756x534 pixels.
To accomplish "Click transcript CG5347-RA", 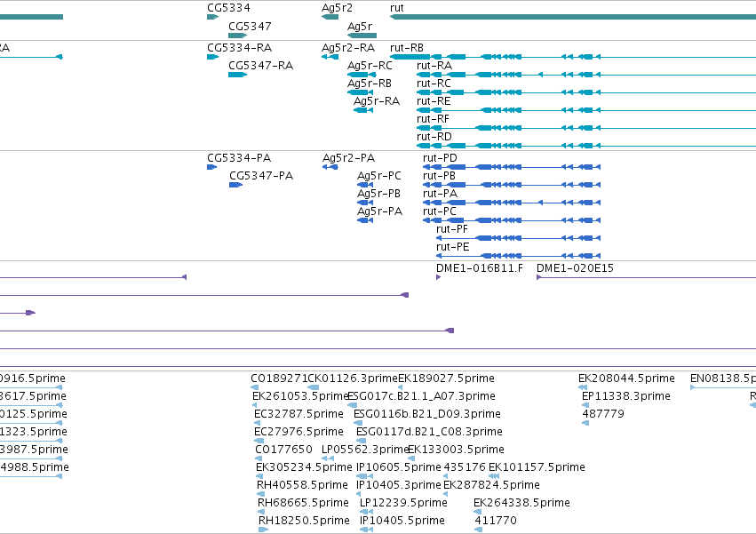I will pos(238,75).
